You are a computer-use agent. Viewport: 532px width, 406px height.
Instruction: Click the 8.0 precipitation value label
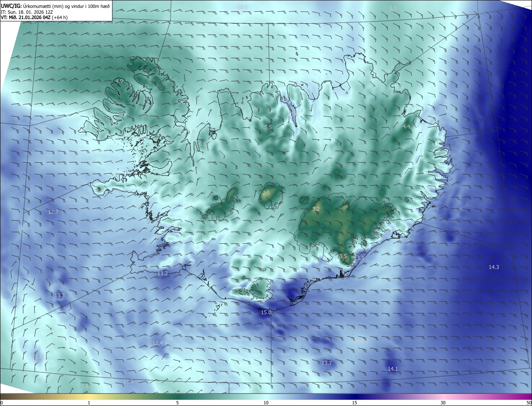point(393,9)
